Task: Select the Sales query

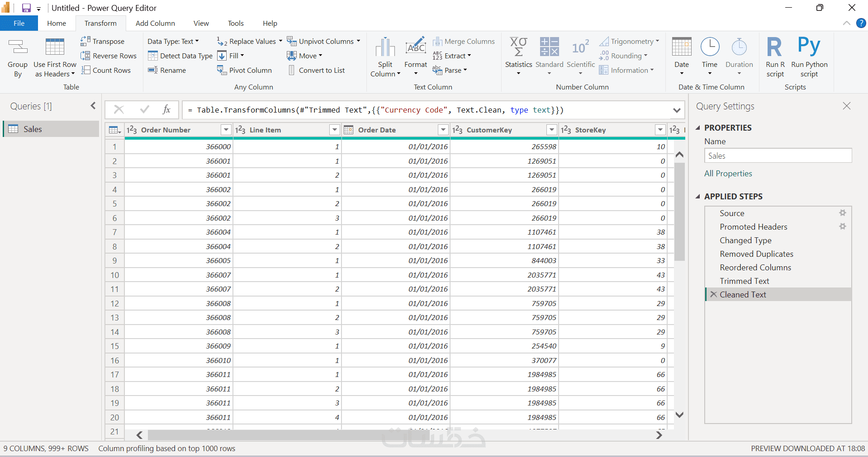Action: point(51,129)
